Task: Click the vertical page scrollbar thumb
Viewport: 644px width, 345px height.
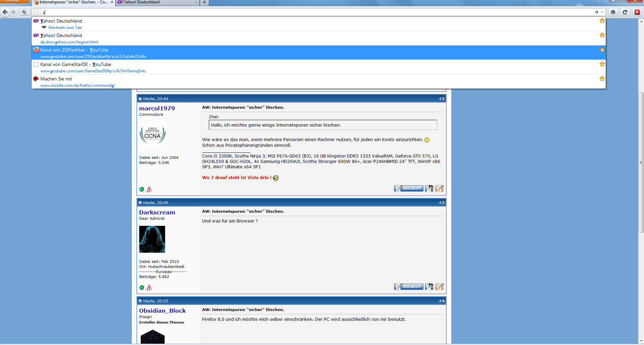Action: tap(641, 162)
